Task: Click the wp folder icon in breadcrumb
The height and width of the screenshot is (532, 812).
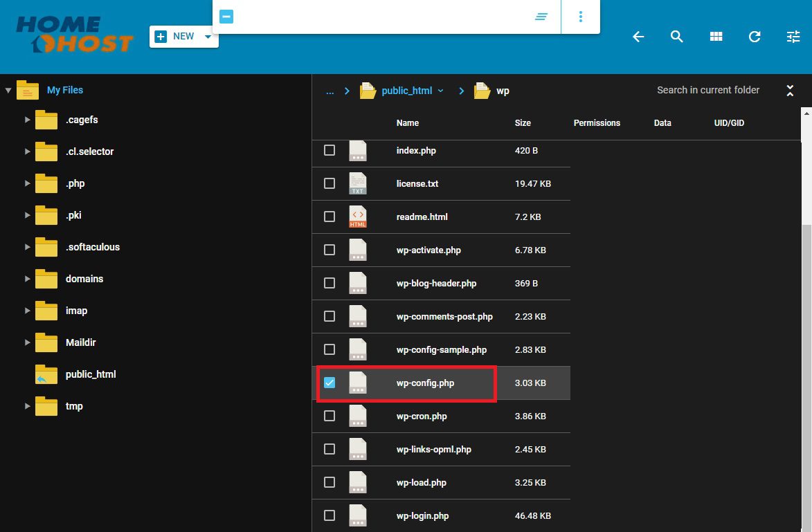Action: click(482, 91)
